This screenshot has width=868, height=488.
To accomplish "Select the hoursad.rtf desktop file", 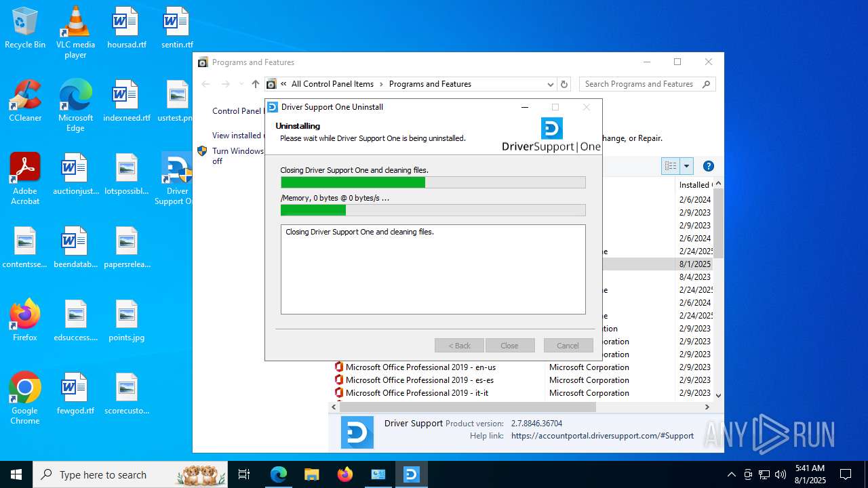I will tap(127, 28).
